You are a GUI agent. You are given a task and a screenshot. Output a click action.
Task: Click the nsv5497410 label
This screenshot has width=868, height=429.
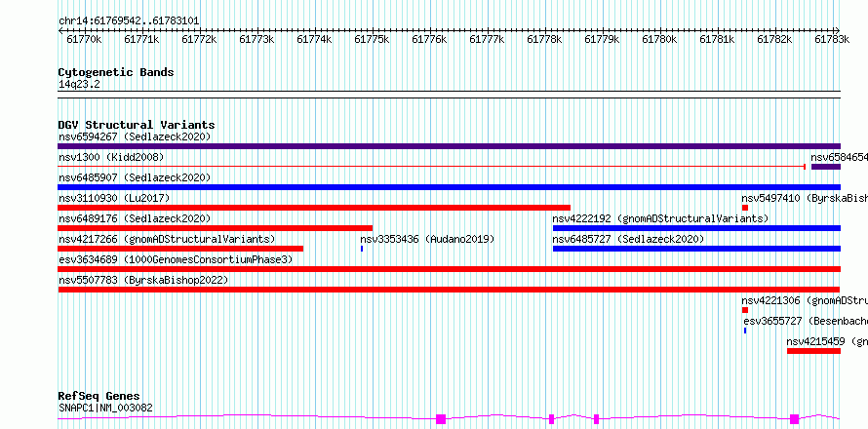(805, 198)
